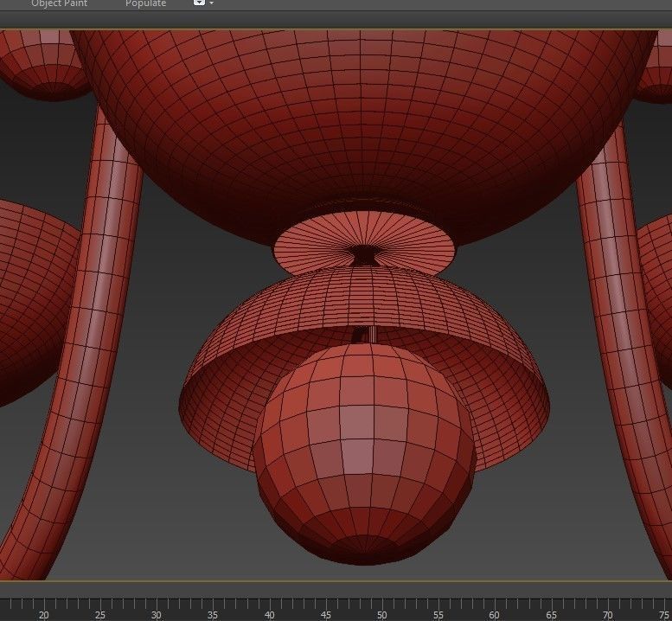Jump to frame 65 on the timeline
The image size is (672, 621).
pos(551,615)
